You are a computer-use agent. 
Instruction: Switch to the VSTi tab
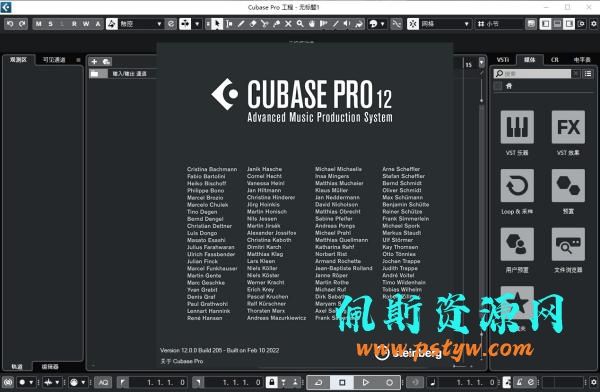(x=502, y=60)
